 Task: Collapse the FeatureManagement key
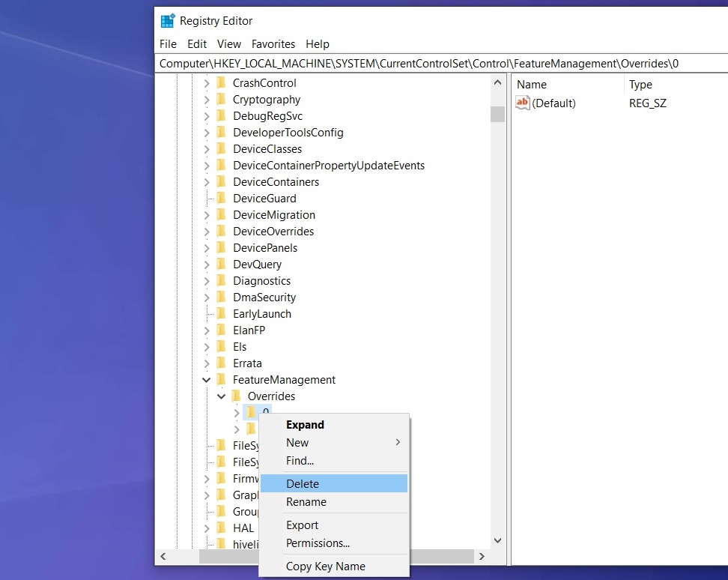(207, 380)
